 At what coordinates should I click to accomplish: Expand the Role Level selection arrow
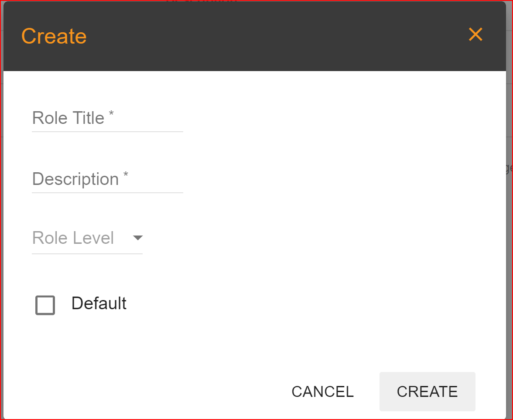(138, 238)
